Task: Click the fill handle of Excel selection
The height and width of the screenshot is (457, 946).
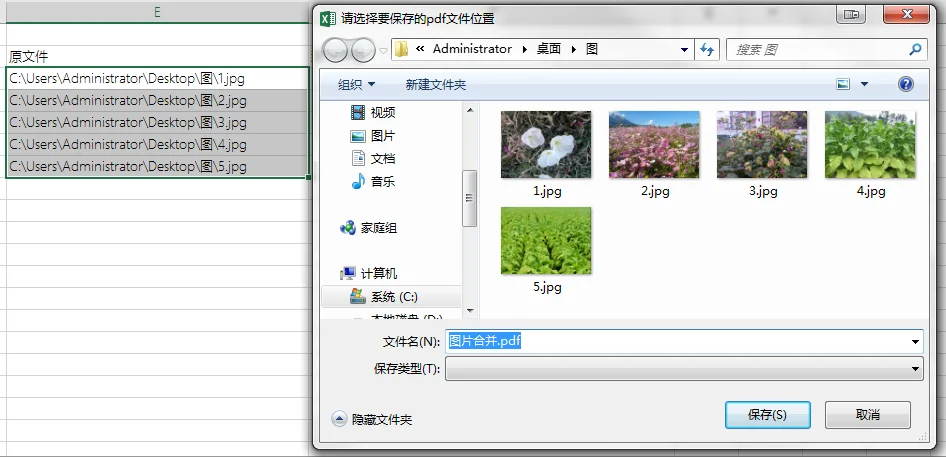Action: (x=309, y=177)
